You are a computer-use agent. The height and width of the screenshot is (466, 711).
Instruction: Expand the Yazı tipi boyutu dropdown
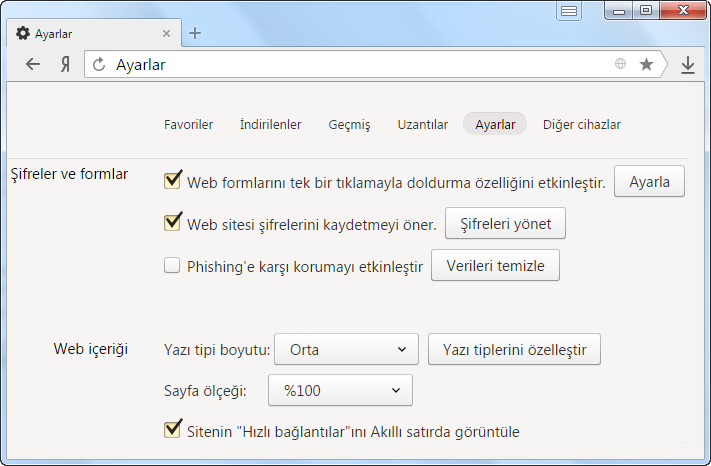(x=346, y=350)
